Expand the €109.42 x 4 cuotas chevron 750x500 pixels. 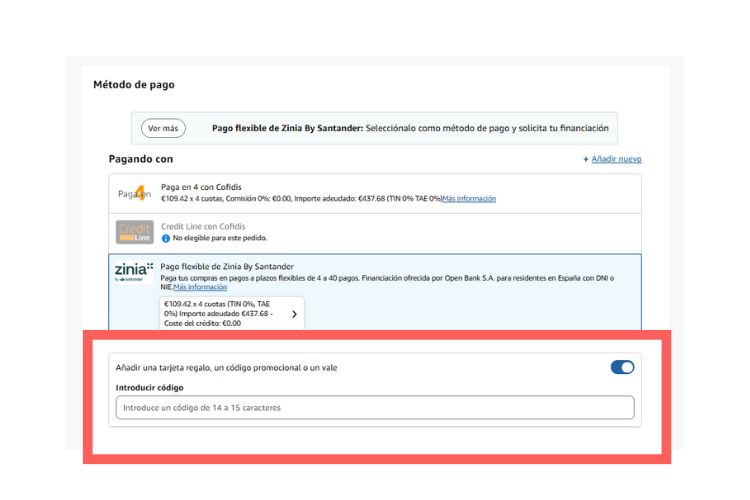(x=294, y=313)
